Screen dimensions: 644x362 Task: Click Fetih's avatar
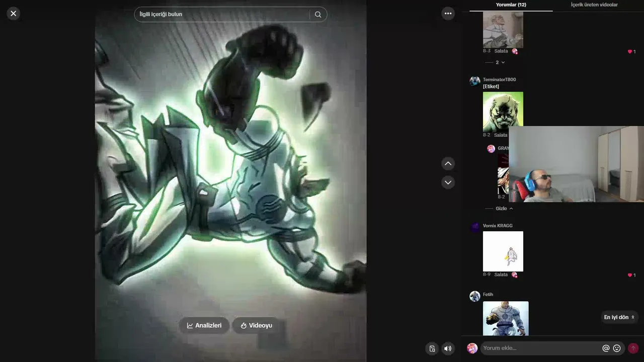pyautogui.click(x=474, y=297)
